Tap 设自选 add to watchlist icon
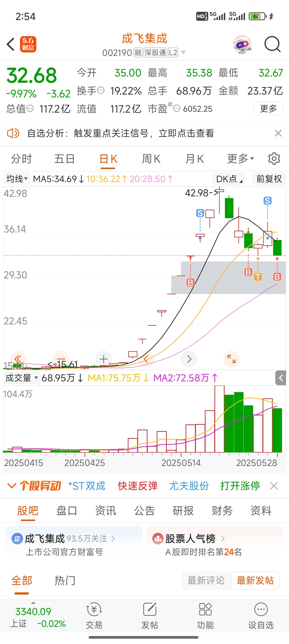The image size is (289, 644). 261,616
